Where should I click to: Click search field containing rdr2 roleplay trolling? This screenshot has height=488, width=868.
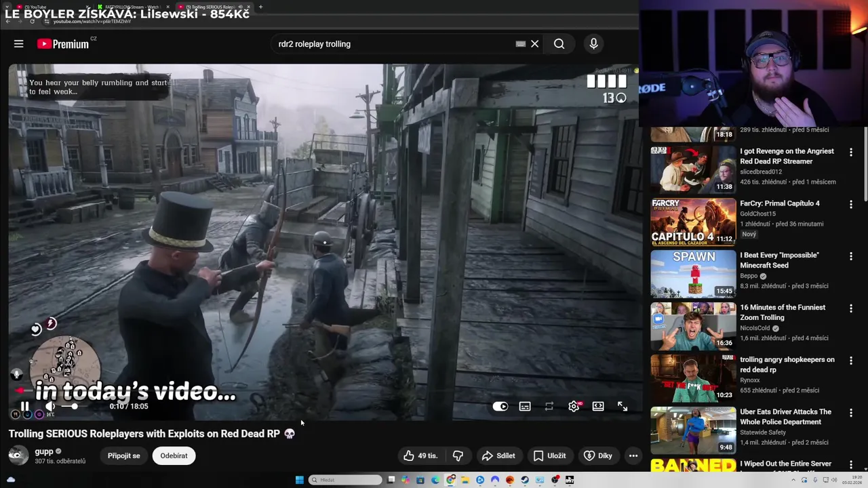pyautogui.click(x=393, y=44)
